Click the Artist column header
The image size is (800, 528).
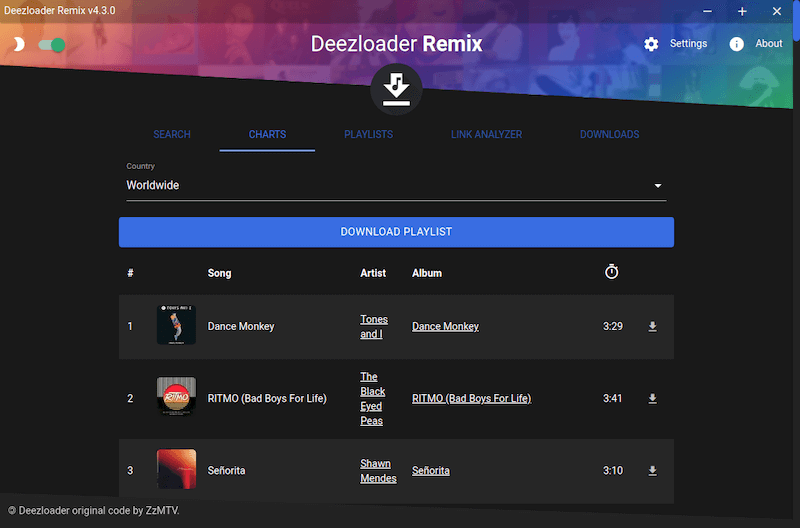click(373, 273)
